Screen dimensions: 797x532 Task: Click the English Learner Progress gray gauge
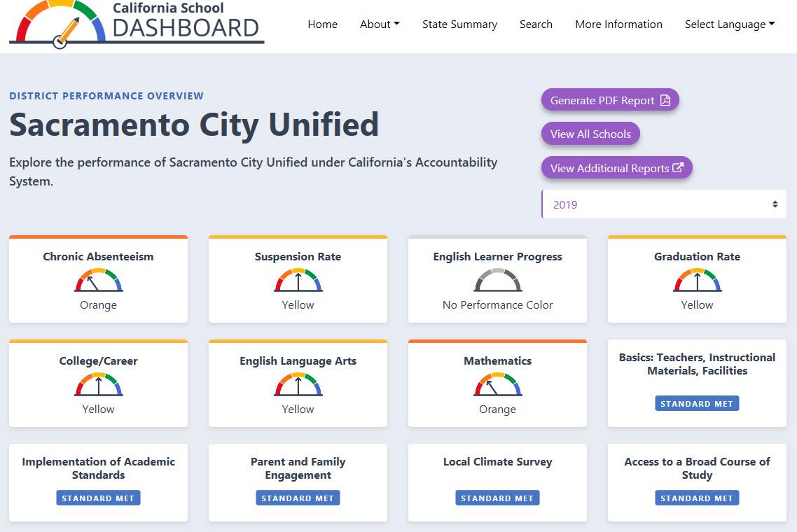498,280
